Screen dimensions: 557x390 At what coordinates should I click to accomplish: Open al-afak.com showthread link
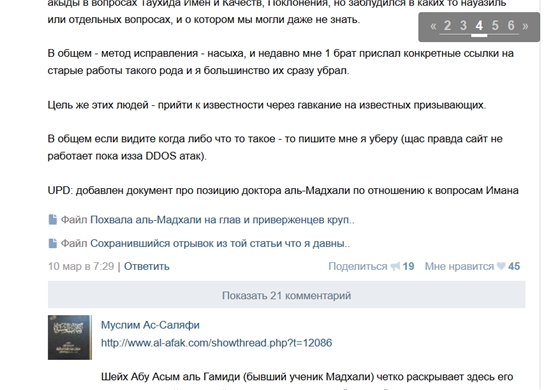(216, 343)
